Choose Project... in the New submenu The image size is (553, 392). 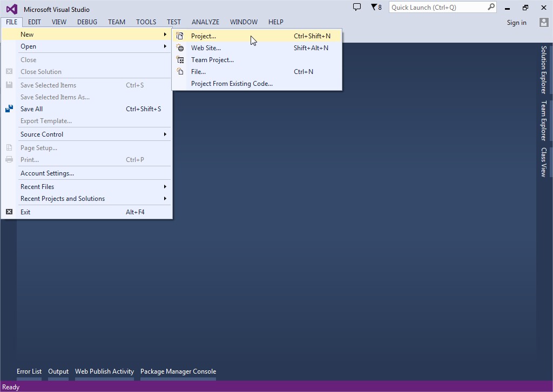[257, 36]
